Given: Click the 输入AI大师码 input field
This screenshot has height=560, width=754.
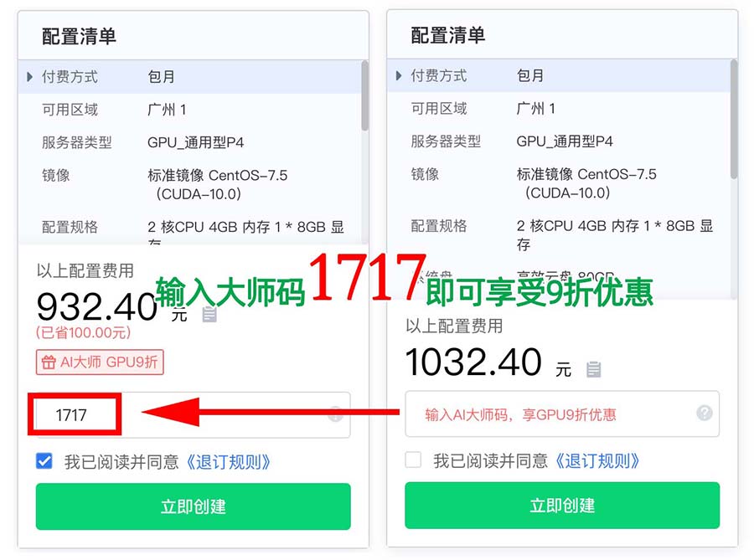Looking at the screenshot, I should tap(562, 414).
